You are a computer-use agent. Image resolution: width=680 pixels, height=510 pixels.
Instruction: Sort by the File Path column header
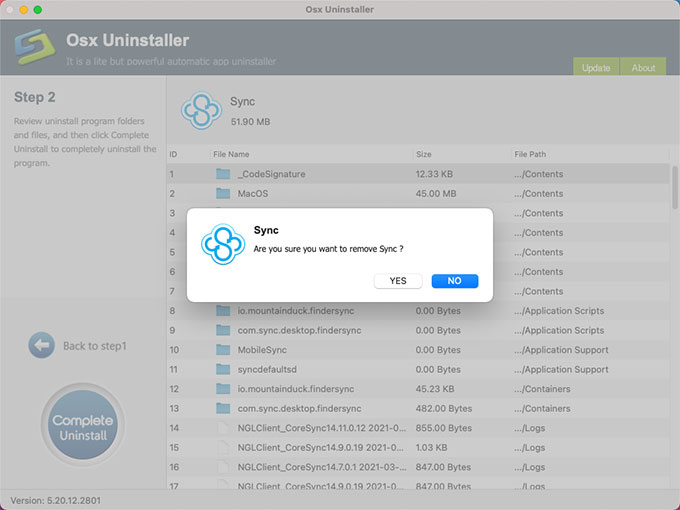(530, 154)
